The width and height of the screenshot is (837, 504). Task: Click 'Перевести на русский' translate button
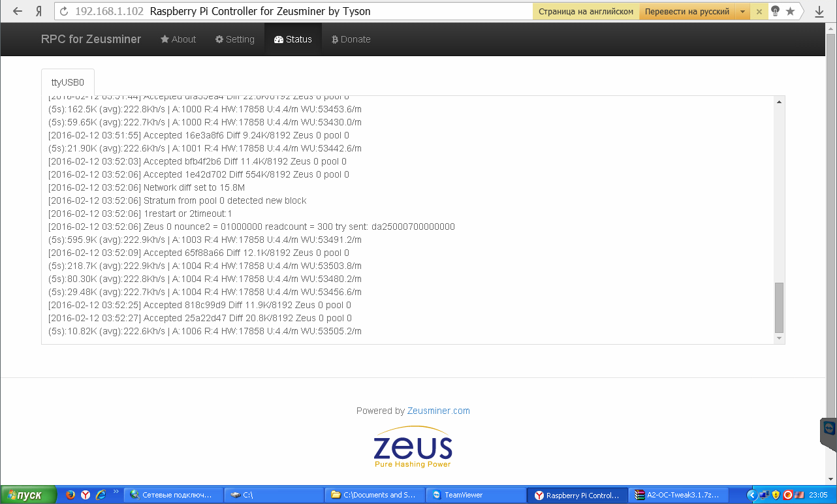pyautogui.click(x=686, y=12)
